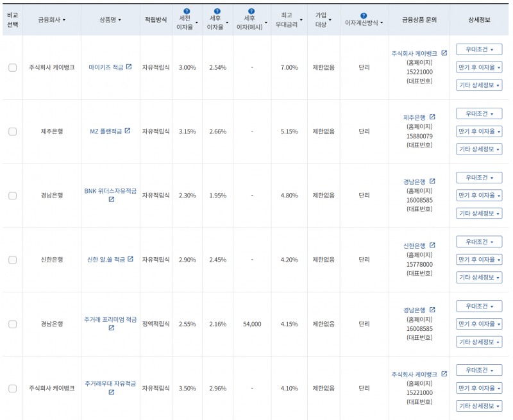Expand 우대조건 for 마이키즈 적금
This screenshot has width=513, height=420.
coord(479,49)
